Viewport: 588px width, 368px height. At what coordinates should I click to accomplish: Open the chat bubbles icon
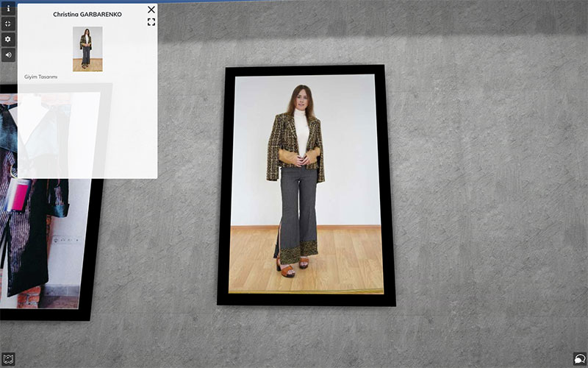click(x=580, y=359)
